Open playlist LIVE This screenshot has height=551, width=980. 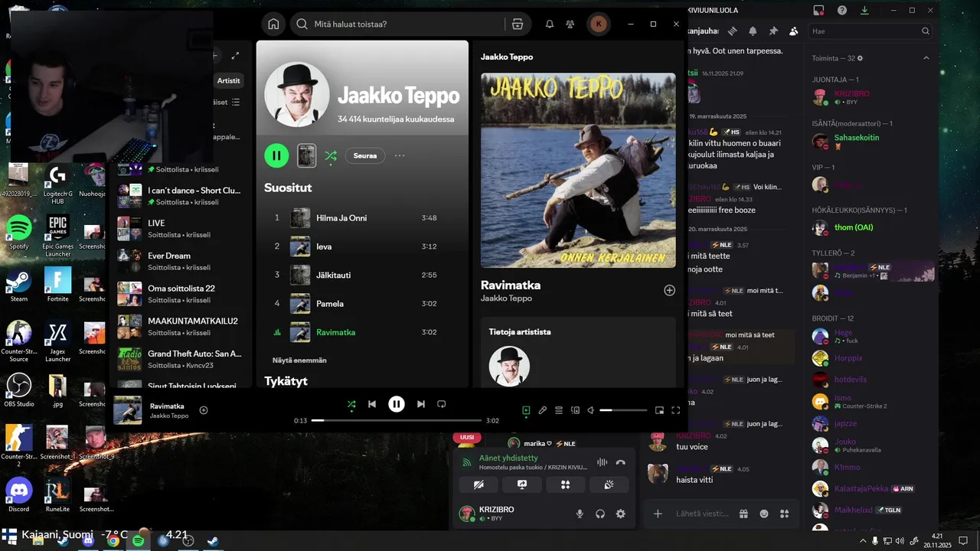[180, 228]
